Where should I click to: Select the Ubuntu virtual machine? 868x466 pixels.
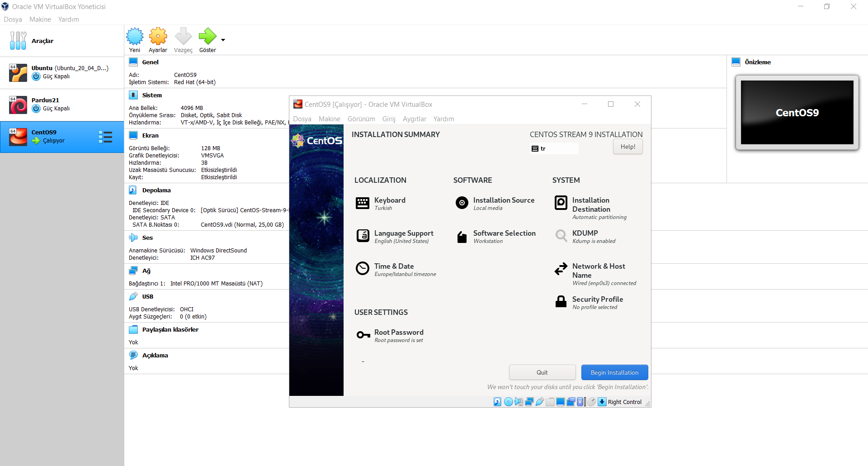coord(62,72)
